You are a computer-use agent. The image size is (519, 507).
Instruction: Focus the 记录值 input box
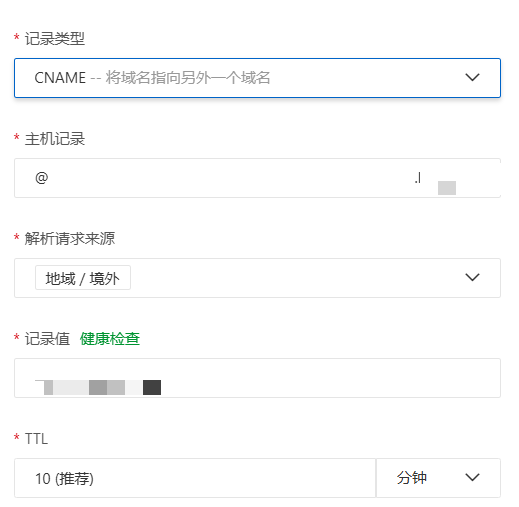click(257, 378)
